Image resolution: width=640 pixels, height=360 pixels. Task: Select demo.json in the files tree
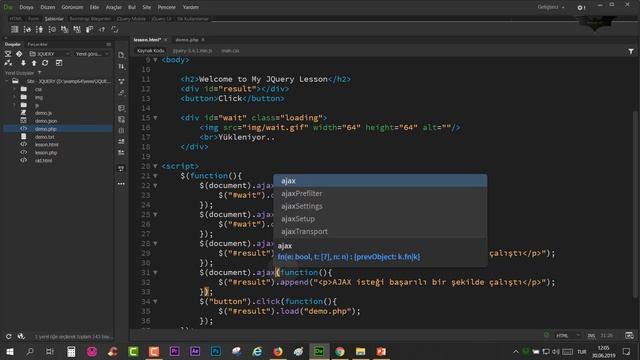[x=46, y=121]
